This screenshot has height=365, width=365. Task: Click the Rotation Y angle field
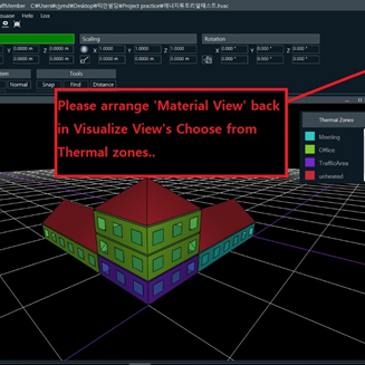(x=270, y=49)
